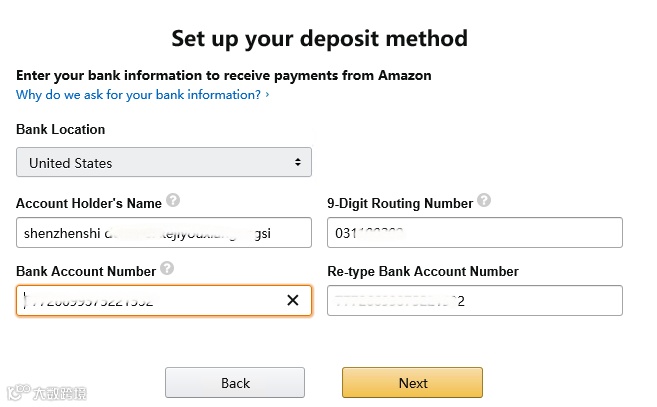Click the 'Account Holder's Name' label text
Image resolution: width=657 pixels, height=407 pixels.
pyautogui.click(x=88, y=203)
